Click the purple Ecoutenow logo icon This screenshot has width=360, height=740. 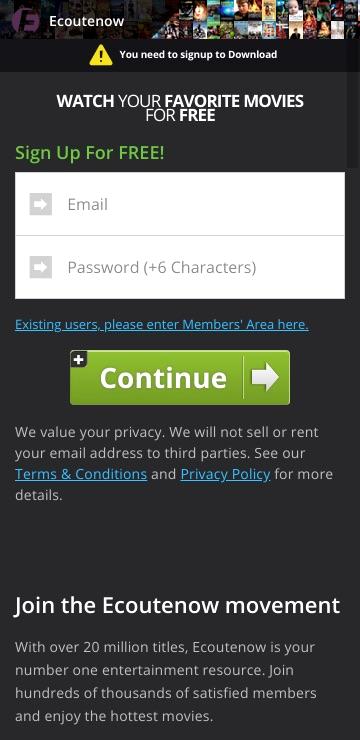[x=25, y=20]
